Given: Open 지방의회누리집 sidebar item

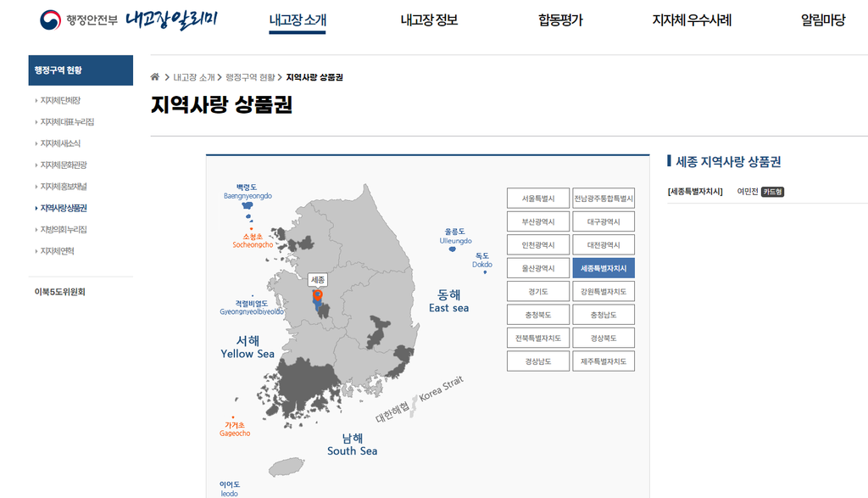Looking at the screenshot, I should click(x=64, y=229).
